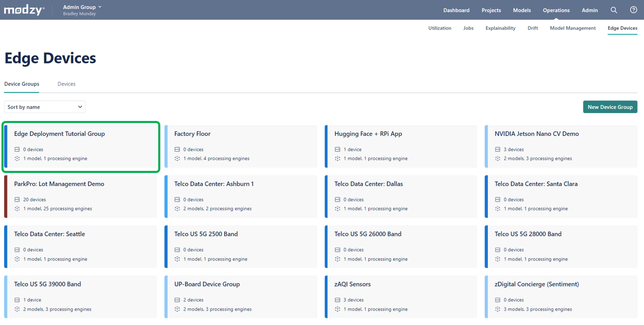Viewport: 644px width, 325px height.
Task: Go to the Drift sub-tab
Action: pos(532,28)
